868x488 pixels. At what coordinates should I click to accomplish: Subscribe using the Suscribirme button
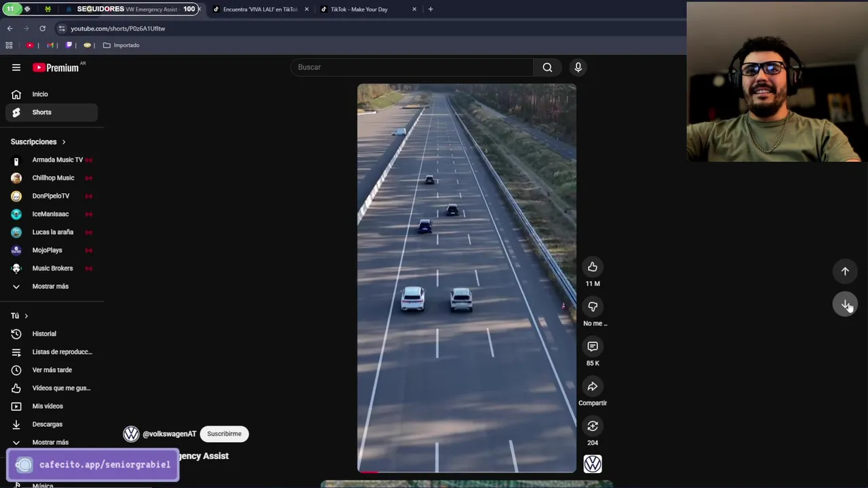224,434
